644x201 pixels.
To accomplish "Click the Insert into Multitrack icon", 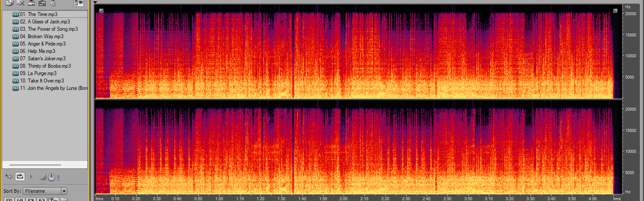I will (x=31, y=3).
